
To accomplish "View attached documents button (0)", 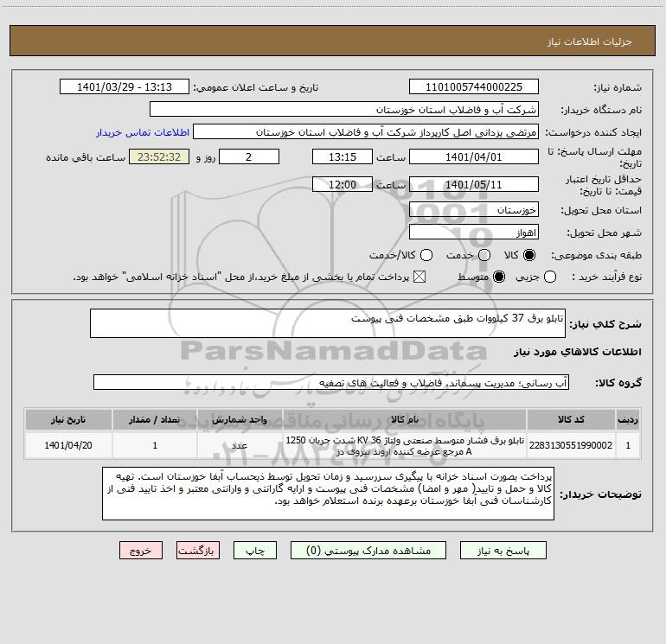I will pos(368,551).
